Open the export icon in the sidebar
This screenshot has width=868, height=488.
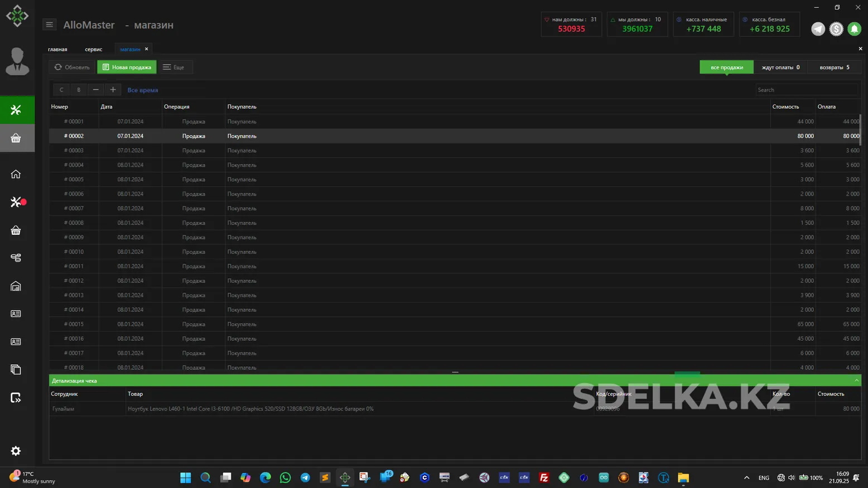(x=16, y=398)
